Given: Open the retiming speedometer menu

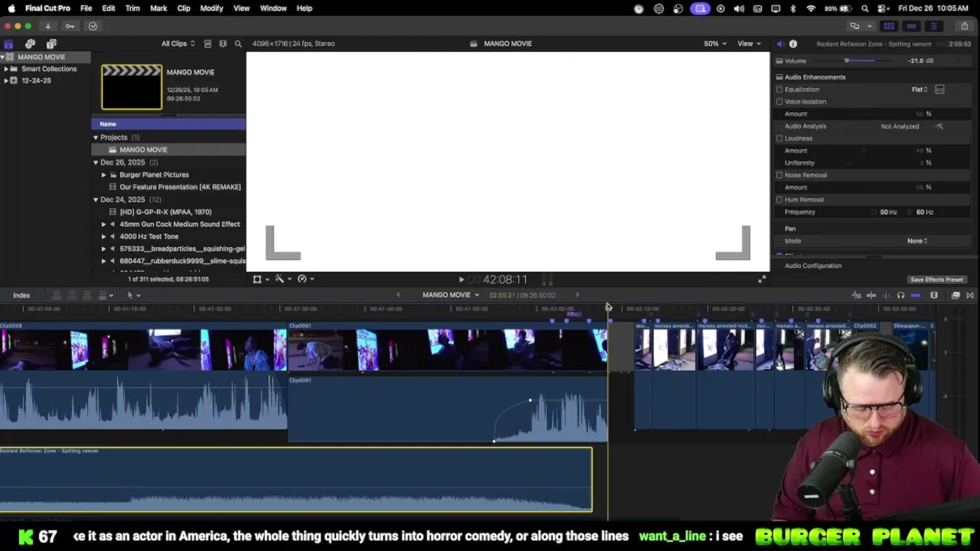Looking at the screenshot, I should pyautogui.click(x=305, y=279).
